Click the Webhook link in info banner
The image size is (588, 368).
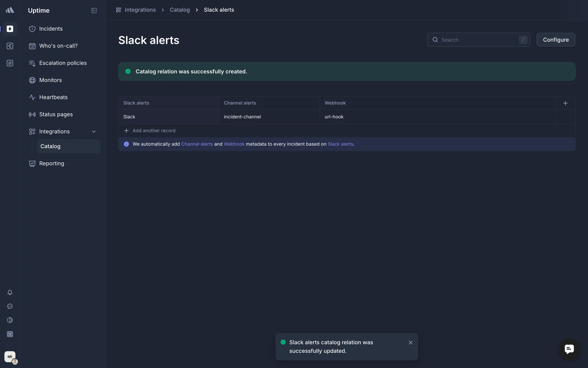coord(234,144)
